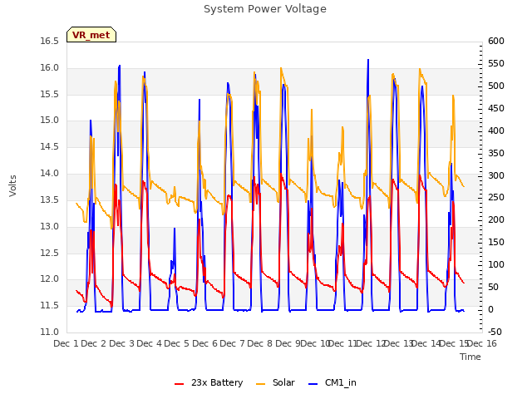Click the 300 right axis value

click(496, 175)
